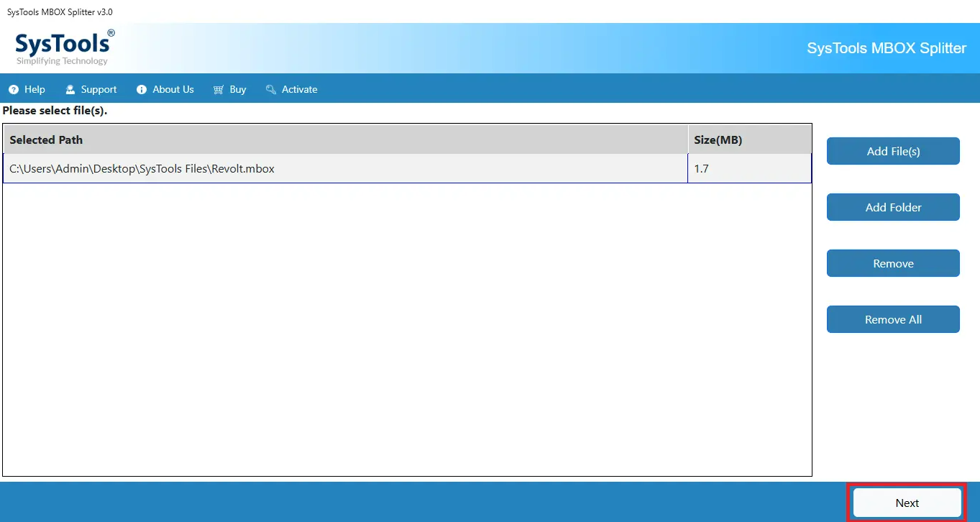Open the Activate menu label
The height and width of the screenshot is (522, 980).
click(300, 90)
